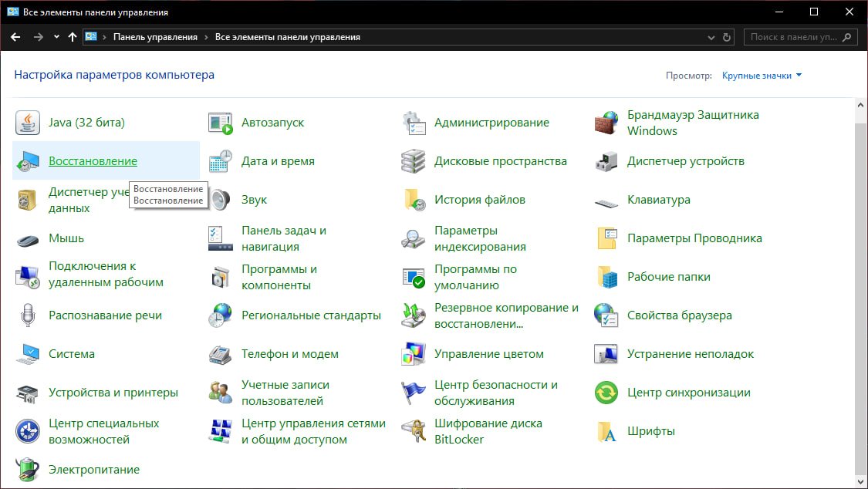Open Резервное копирование и восстановление link
This screenshot has height=489, width=868.
tap(506, 316)
